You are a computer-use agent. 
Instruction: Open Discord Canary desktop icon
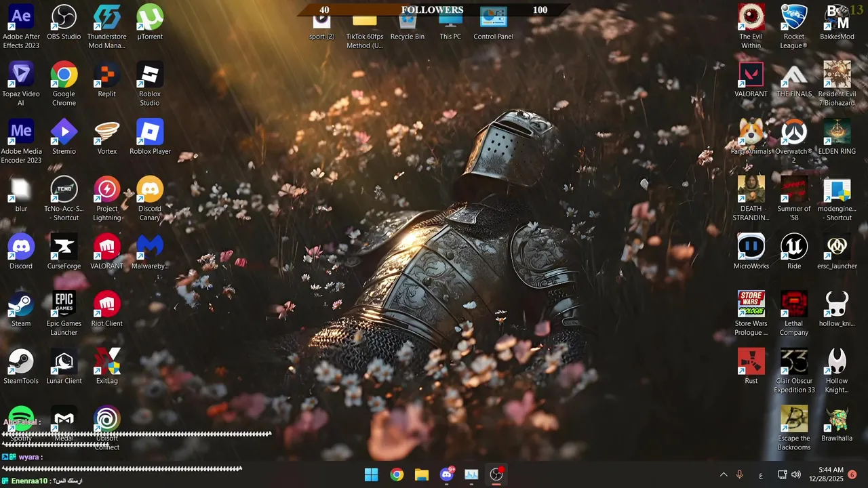[x=150, y=199]
